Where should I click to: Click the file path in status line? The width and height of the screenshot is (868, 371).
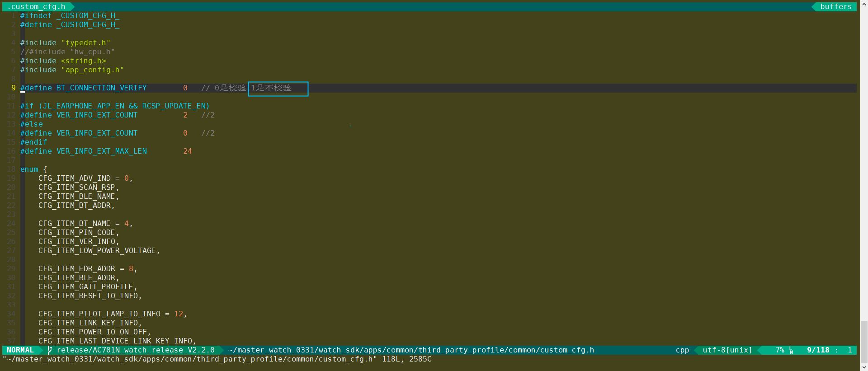coord(411,350)
